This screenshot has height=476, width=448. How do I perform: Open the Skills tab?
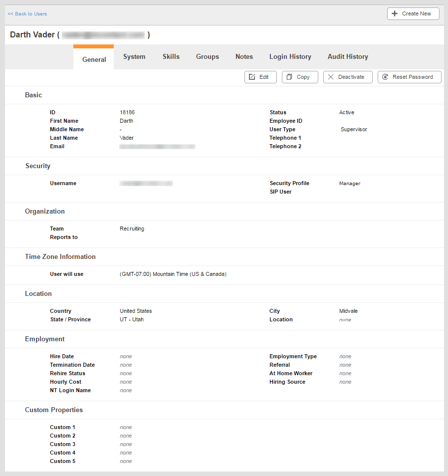coord(171,57)
